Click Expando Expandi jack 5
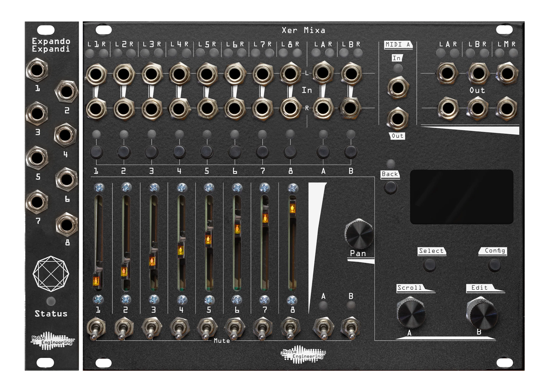 pyautogui.click(x=37, y=158)
